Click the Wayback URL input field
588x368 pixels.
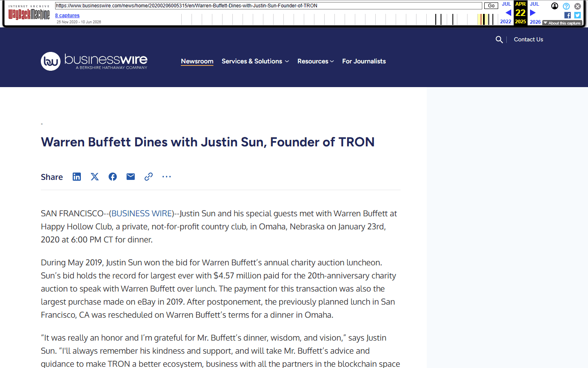click(x=269, y=6)
